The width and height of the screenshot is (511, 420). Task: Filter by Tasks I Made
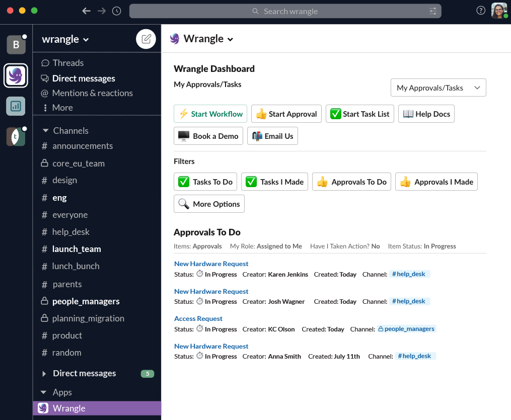tap(274, 182)
